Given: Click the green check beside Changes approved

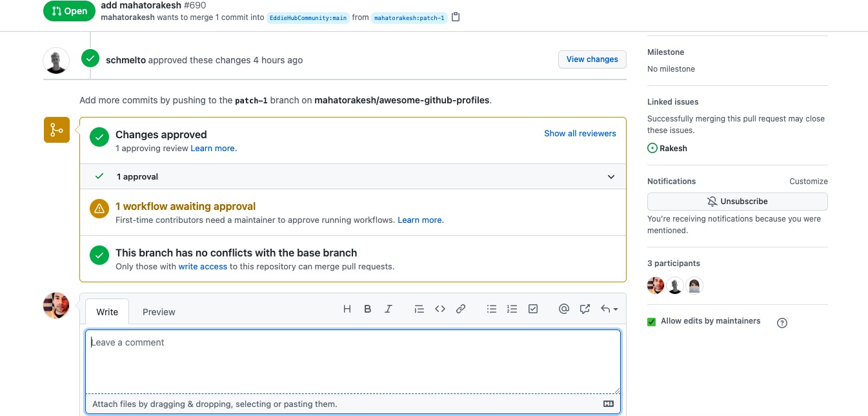Looking at the screenshot, I should coord(99,137).
